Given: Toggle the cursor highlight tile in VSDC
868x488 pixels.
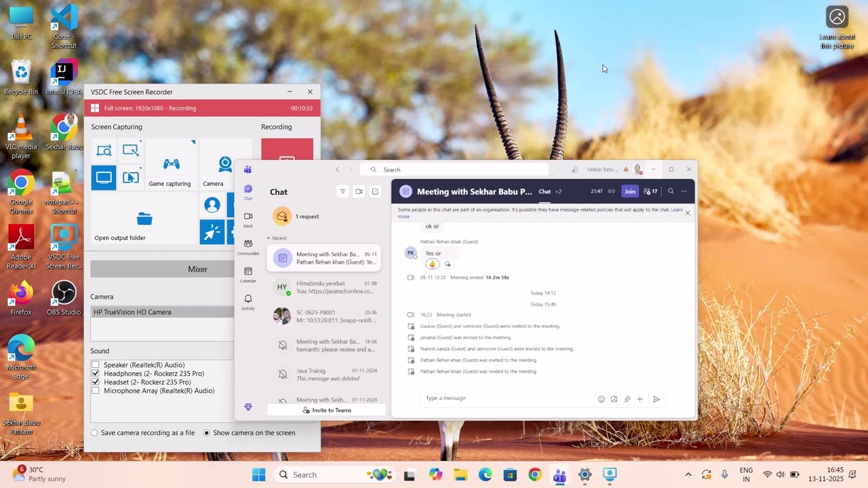Looking at the screenshot, I should click(x=212, y=232).
